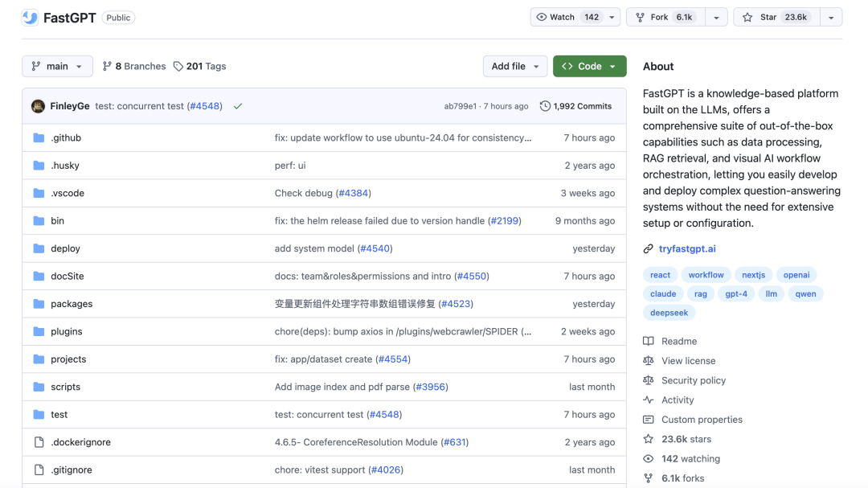Open the packages folder icon
Viewport: 868px width, 488px height.
pyautogui.click(x=39, y=304)
